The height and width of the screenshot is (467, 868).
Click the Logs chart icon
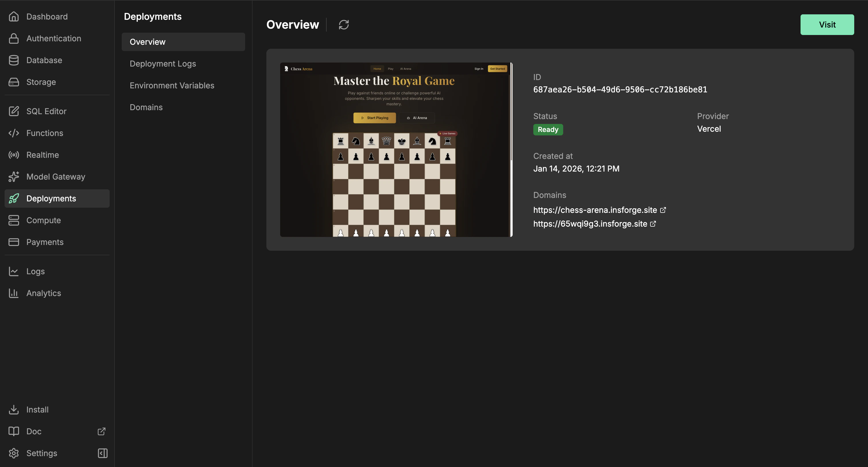(13, 271)
